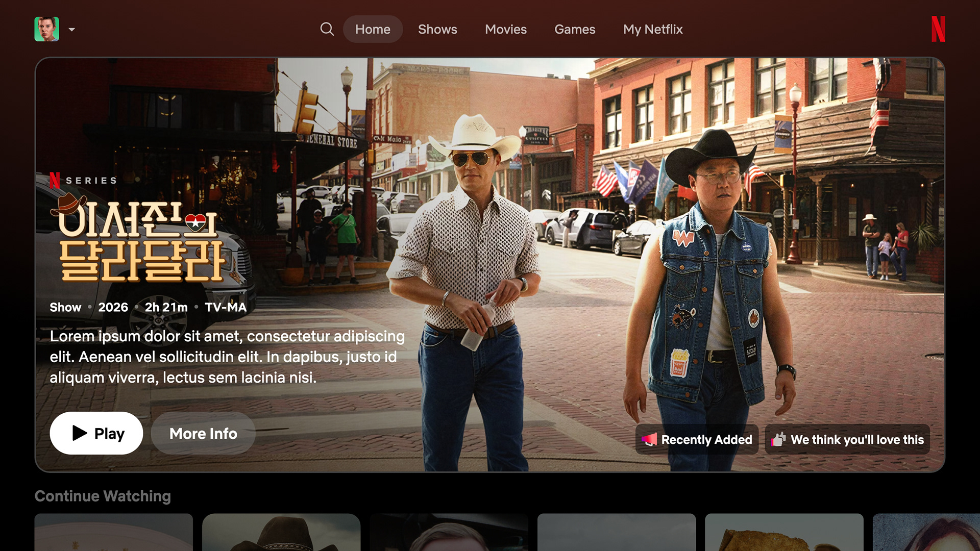Select the Home tab

[373, 29]
